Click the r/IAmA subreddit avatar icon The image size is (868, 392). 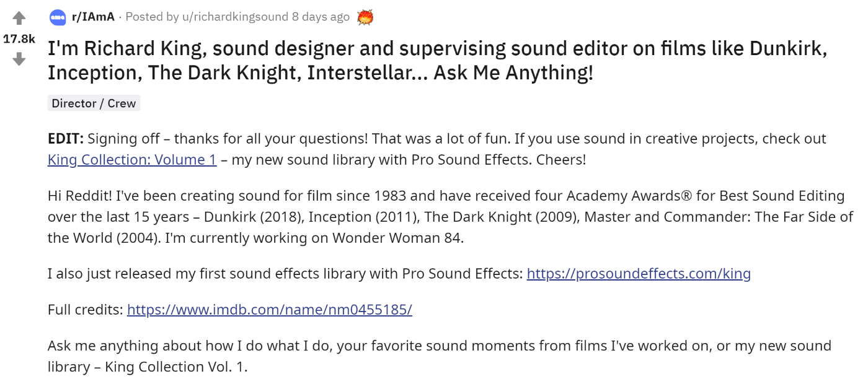[58, 17]
